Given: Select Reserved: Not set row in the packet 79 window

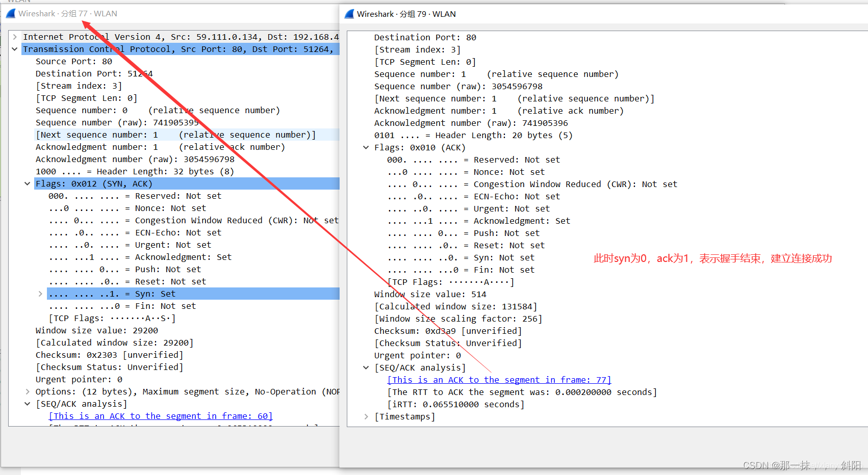Looking at the screenshot, I should (474, 160).
